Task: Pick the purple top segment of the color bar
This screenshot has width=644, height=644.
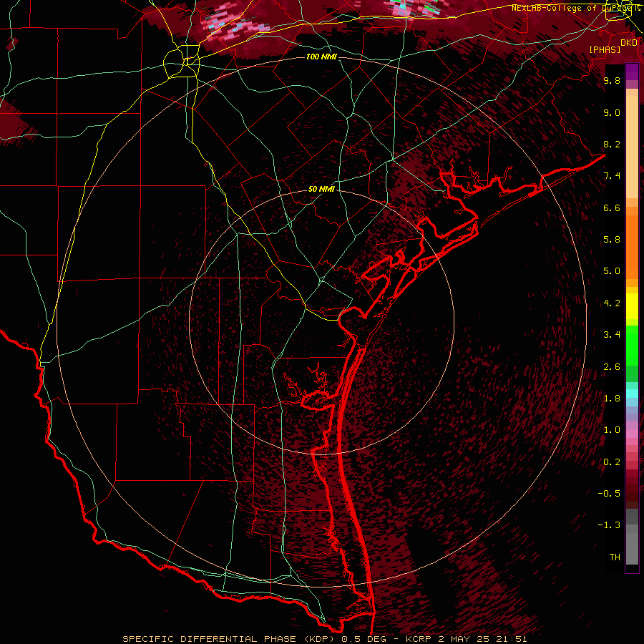Action: click(x=632, y=72)
